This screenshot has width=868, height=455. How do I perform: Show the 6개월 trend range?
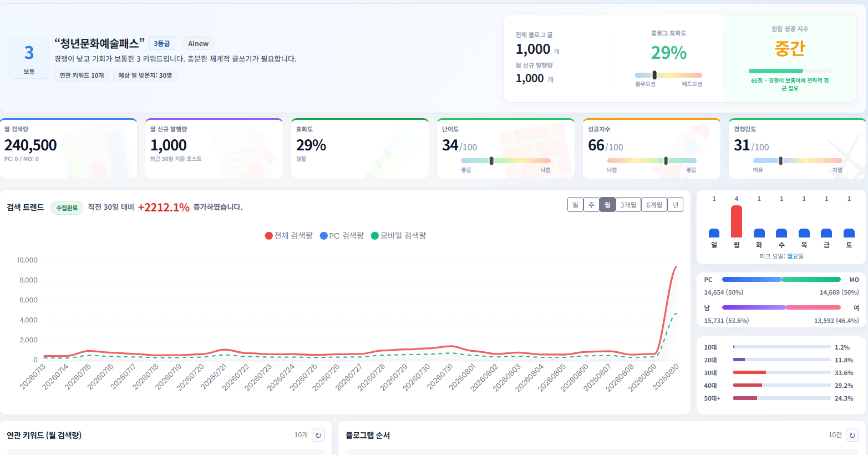(x=654, y=205)
